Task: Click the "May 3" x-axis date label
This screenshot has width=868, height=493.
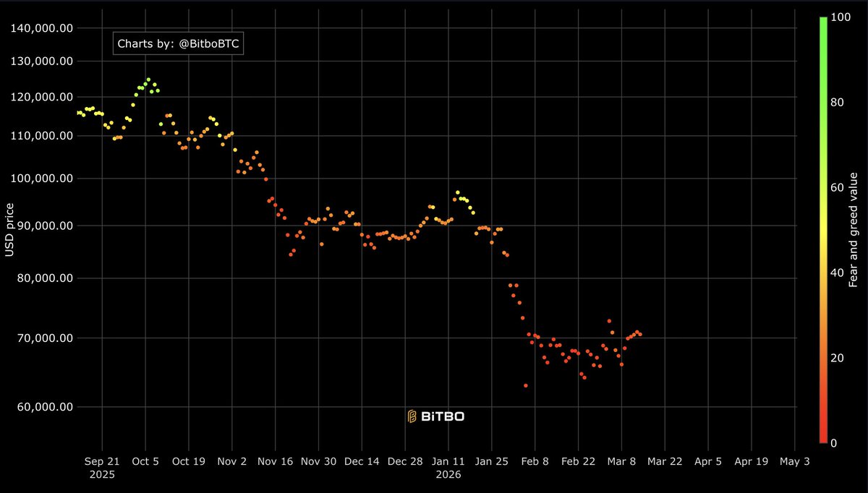Action: click(x=795, y=462)
